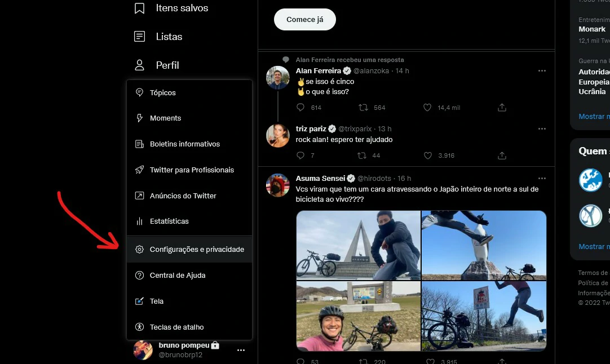Open Boletins informativos entry

pos(189,144)
